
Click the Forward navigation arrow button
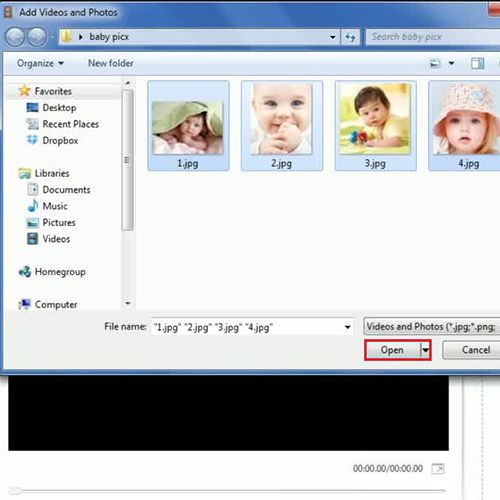click(37, 37)
